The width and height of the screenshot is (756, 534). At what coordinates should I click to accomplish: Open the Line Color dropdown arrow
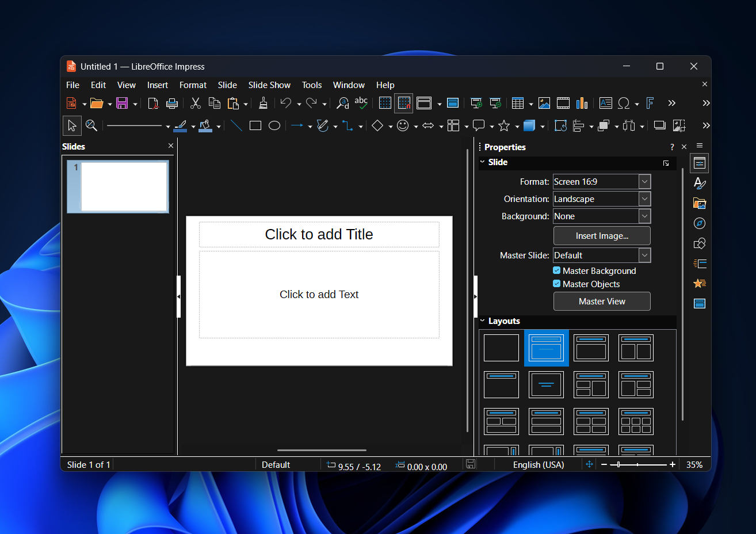tap(193, 127)
